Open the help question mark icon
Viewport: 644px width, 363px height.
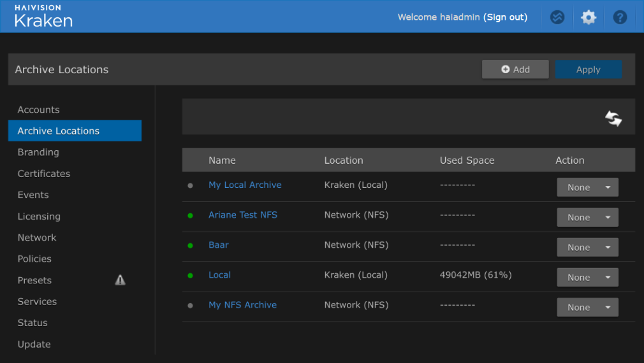point(620,17)
